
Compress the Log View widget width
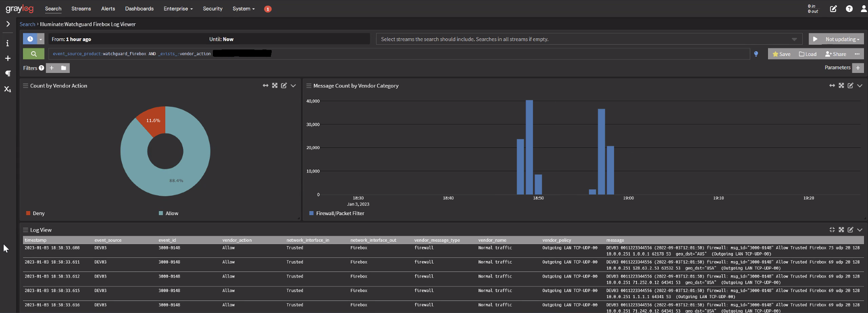832,230
